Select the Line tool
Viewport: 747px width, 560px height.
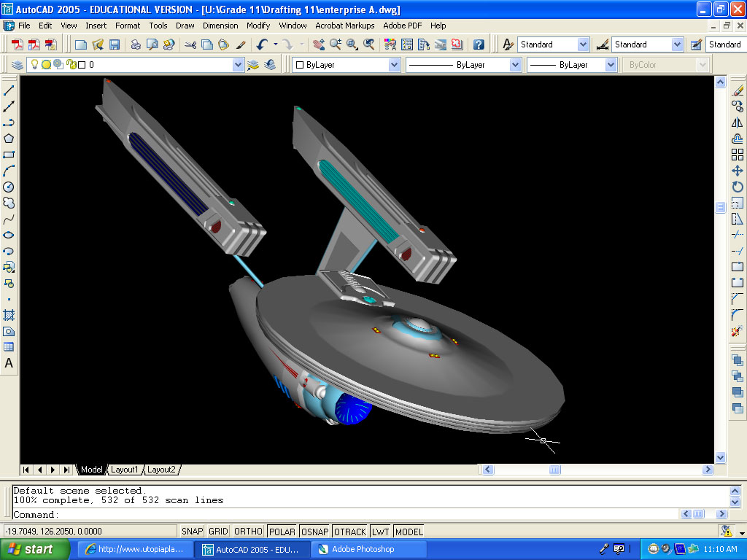[x=9, y=91]
